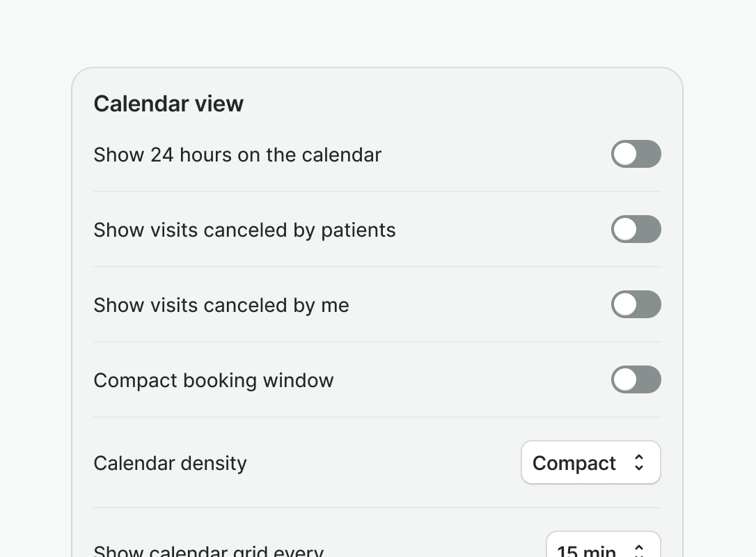Click the "Show 24 hours on the calendar" label
The height and width of the screenshot is (557, 756).
click(x=237, y=155)
